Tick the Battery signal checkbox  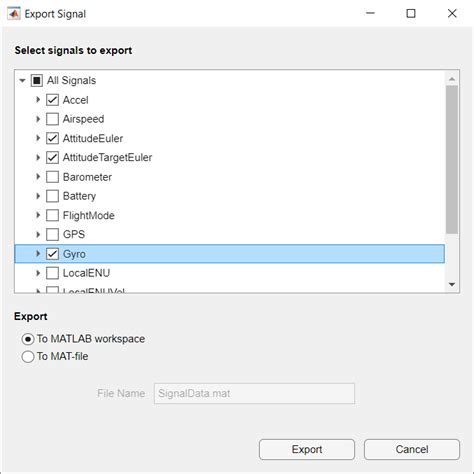[52, 196]
